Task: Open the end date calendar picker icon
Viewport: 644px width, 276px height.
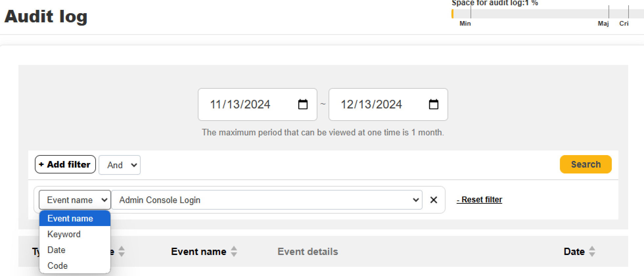Action: tap(433, 104)
